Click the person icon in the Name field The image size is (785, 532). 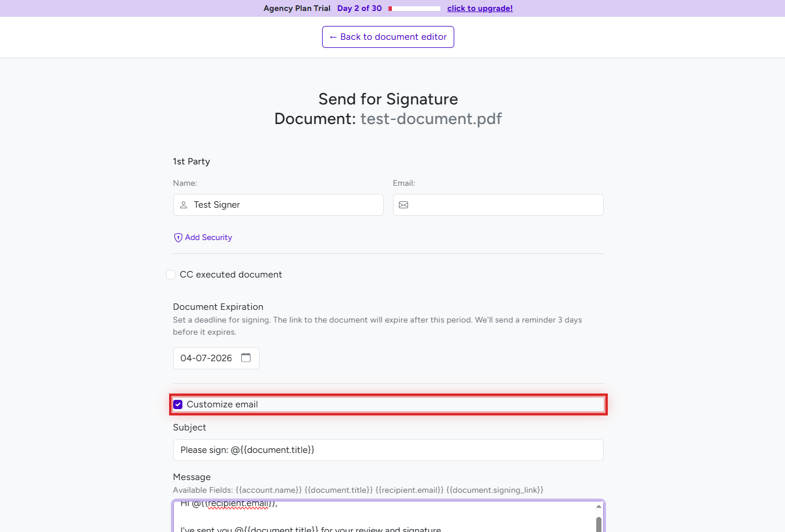(x=183, y=205)
